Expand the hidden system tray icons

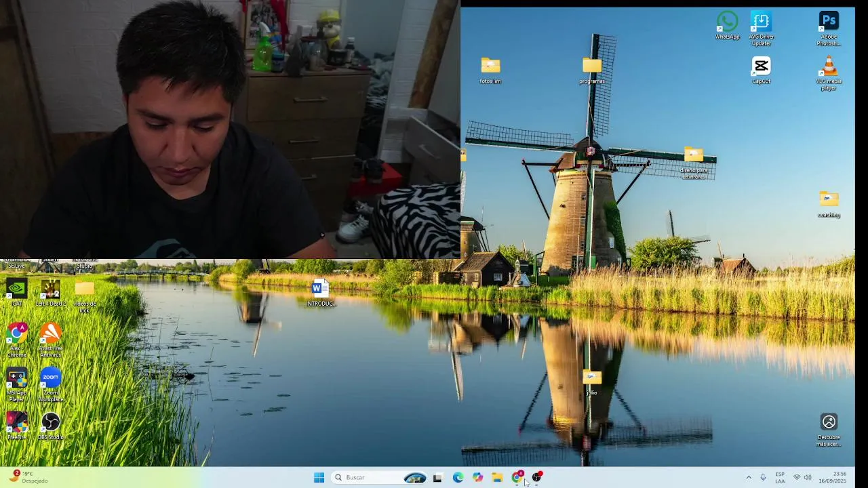[749, 477]
